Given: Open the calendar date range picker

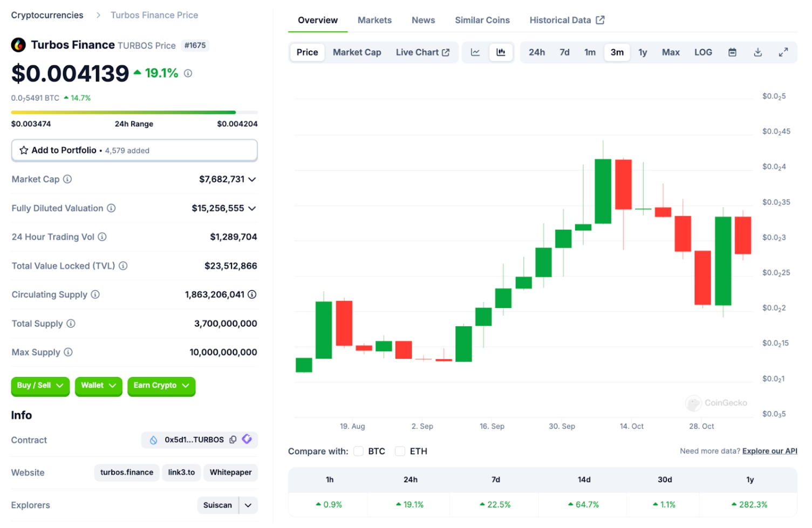Looking at the screenshot, I should (x=732, y=52).
